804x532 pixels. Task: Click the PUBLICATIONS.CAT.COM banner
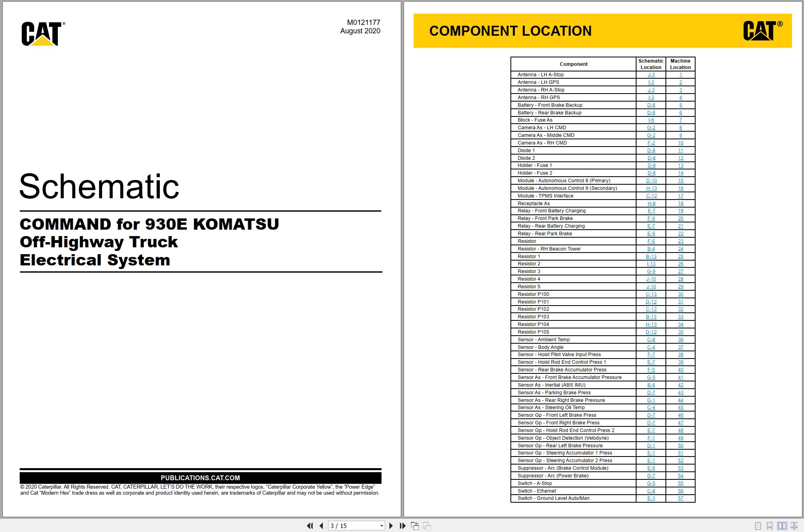(200, 478)
